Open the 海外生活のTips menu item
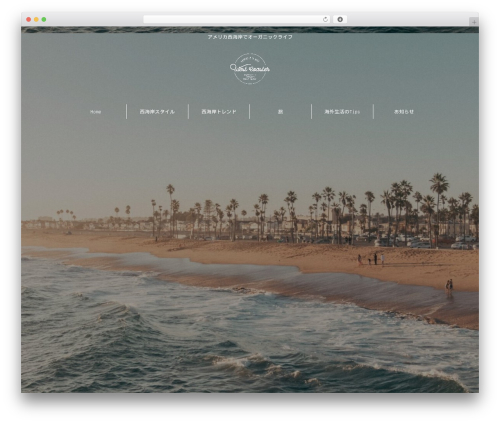The height and width of the screenshot is (423, 500). pos(342,112)
